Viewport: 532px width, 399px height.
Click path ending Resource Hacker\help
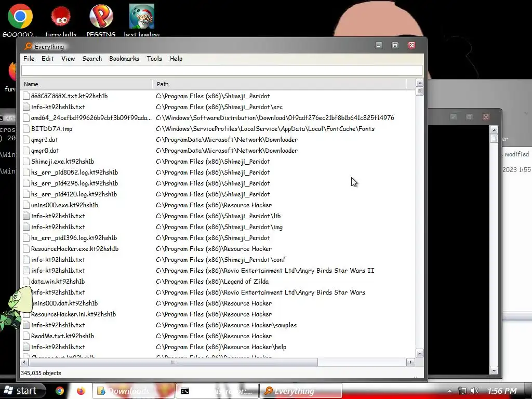221,347
